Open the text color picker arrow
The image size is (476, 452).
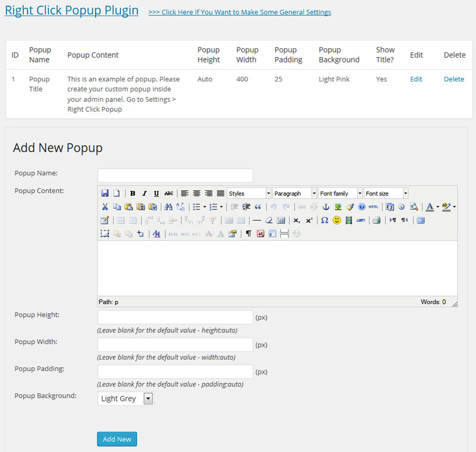pyautogui.click(x=438, y=207)
